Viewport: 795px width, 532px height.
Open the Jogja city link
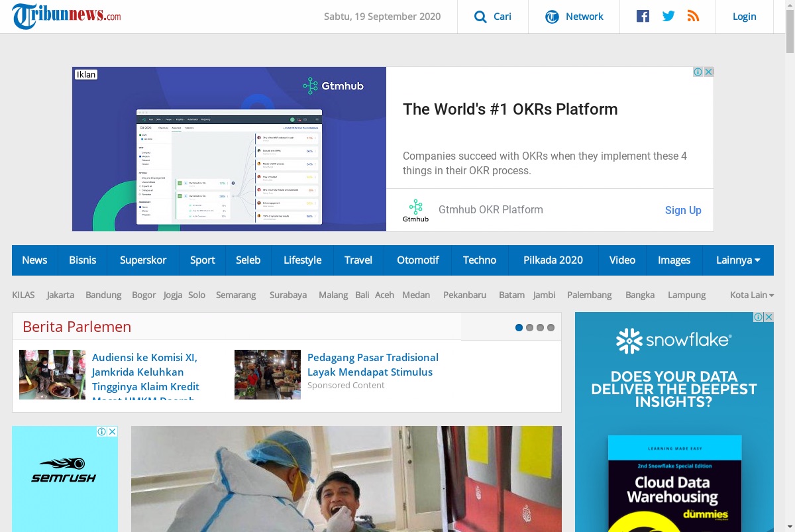point(173,295)
